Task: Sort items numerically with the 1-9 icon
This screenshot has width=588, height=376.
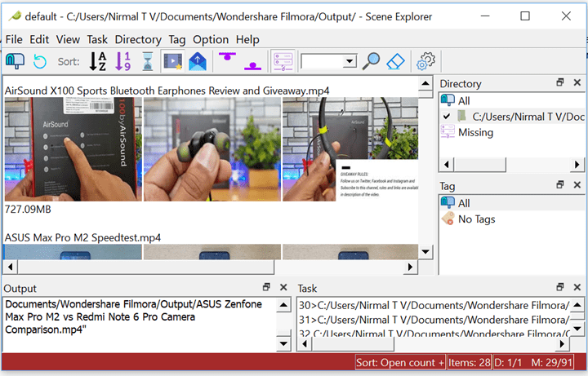Action: point(122,61)
